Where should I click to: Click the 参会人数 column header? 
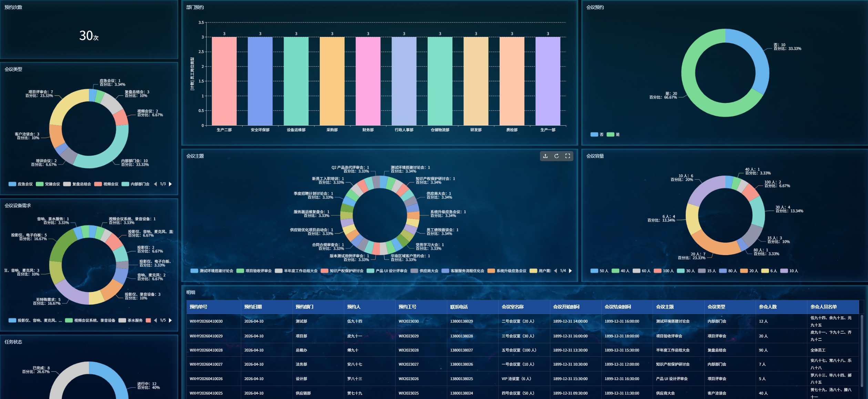click(782, 307)
